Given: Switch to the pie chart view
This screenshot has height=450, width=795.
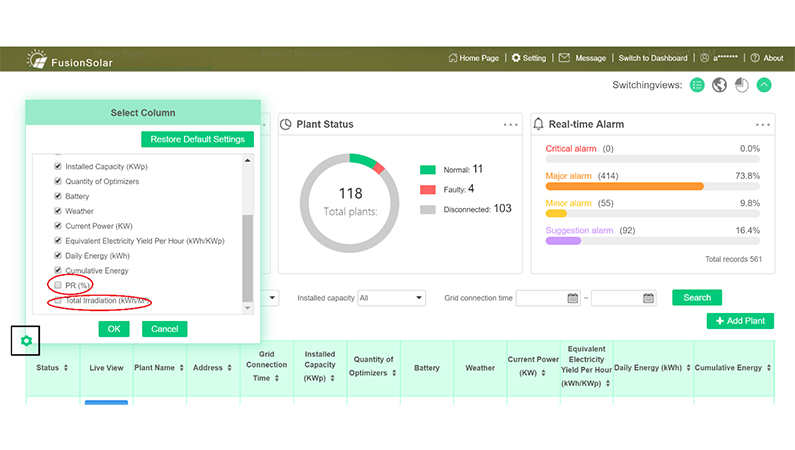Looking at the screenshot, I should click(741, 85).
